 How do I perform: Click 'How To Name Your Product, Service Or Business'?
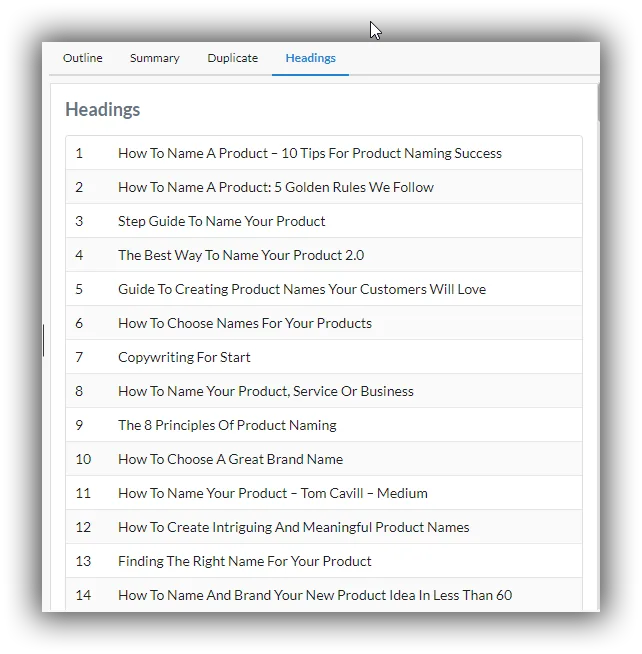pyautogui.click(x=324, y=391)
